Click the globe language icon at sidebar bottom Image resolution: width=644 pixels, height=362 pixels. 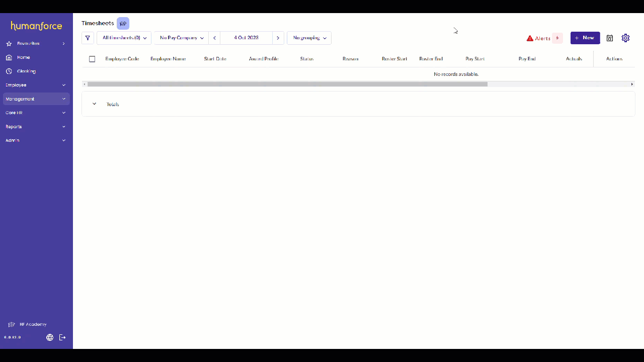click(x=49, y=337)
